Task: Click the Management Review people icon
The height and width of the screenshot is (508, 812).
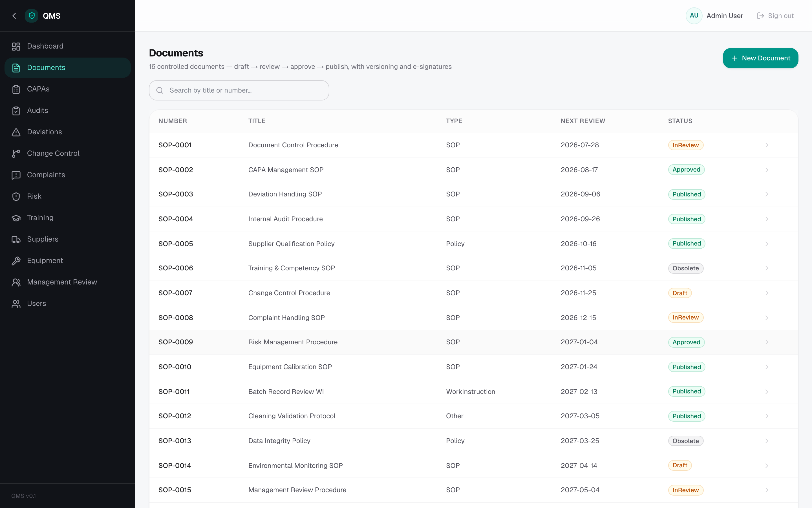Action: coord(16,282)
